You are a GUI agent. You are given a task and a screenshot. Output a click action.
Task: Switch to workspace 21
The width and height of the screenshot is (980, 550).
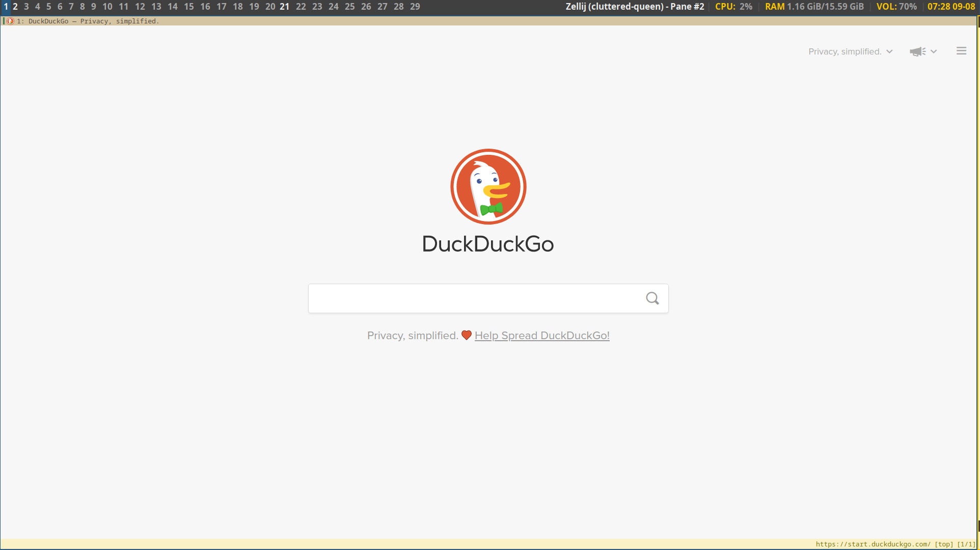coord(284,7)
